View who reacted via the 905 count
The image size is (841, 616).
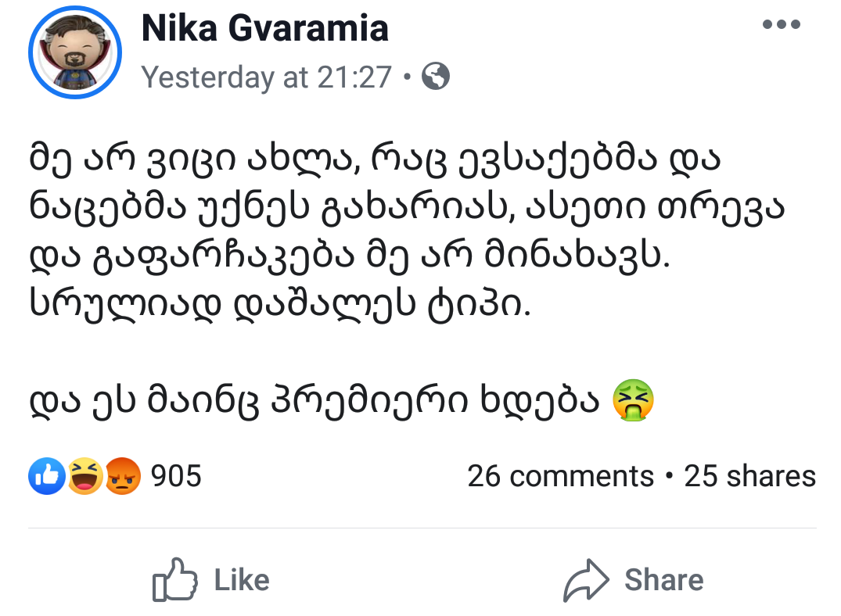(x=175, y=476)
